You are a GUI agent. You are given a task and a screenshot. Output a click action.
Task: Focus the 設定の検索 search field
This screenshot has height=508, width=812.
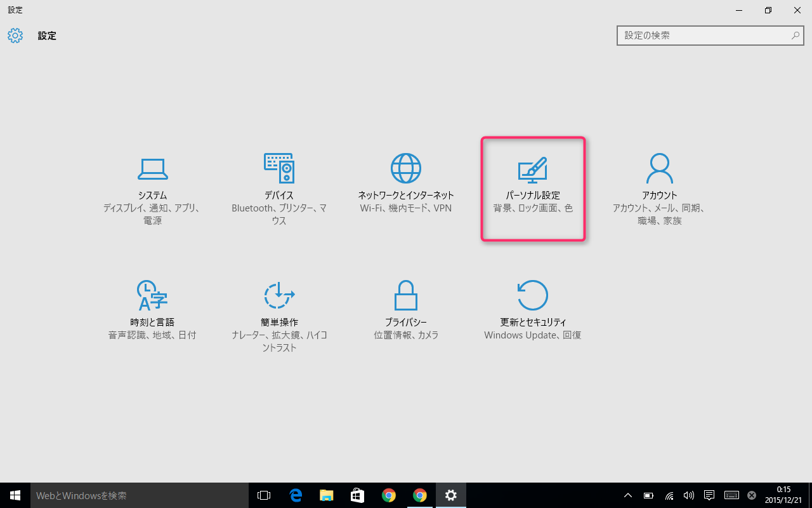coord(711,36)
